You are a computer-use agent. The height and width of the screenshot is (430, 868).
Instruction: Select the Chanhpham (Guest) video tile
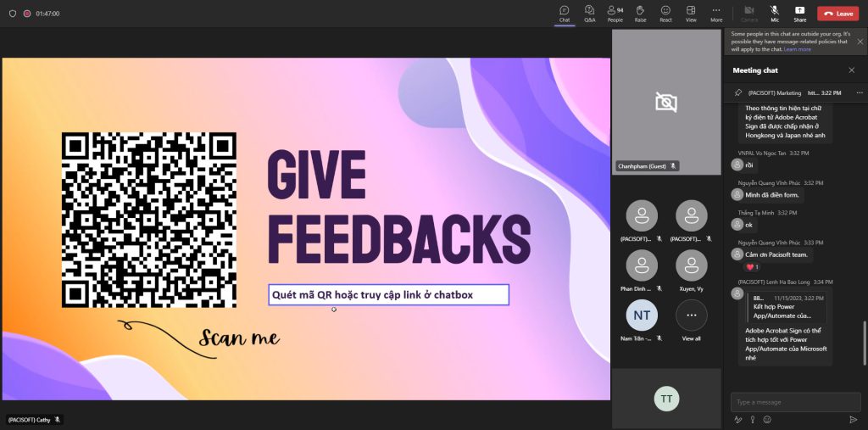[666, 103]
